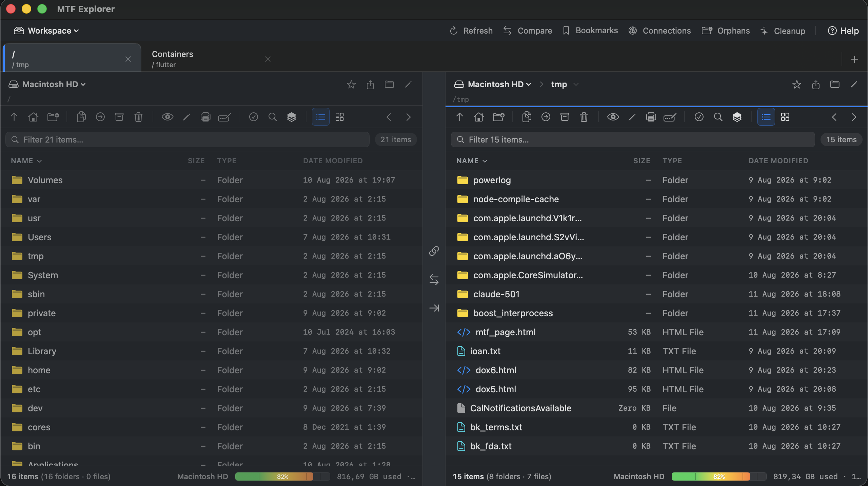Switch left pane to list view
This screenshot has height=486, width=868.
click(320, 117)
